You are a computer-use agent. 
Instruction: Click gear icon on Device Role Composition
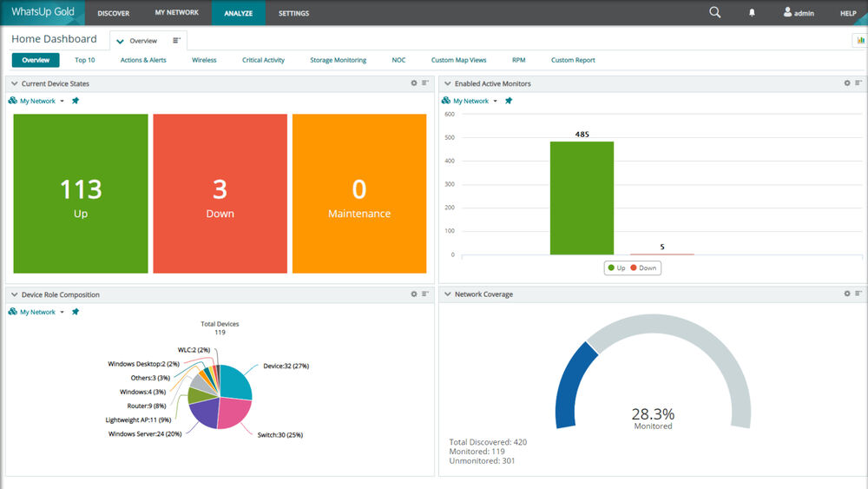pos(414,294)
